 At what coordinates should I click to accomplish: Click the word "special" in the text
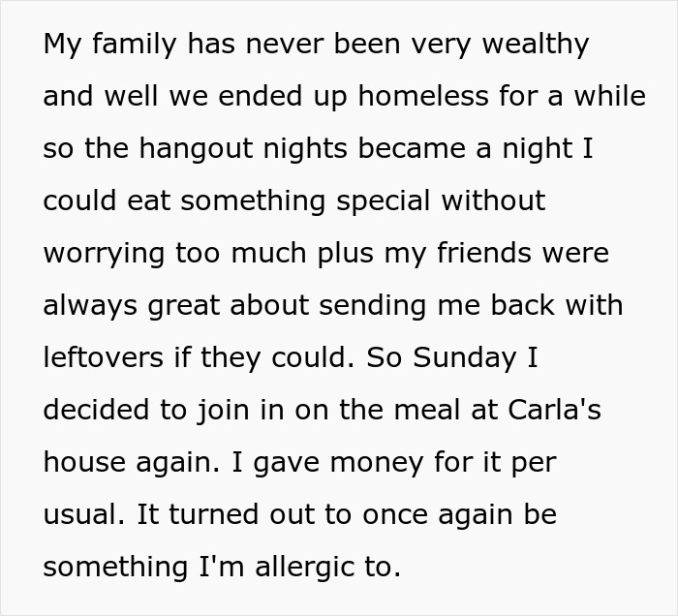384,201
